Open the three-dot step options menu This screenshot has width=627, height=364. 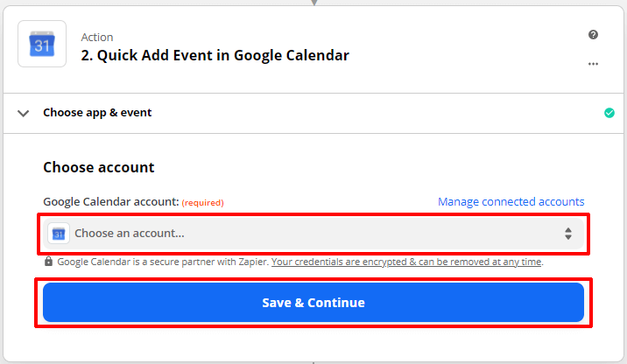593,64
